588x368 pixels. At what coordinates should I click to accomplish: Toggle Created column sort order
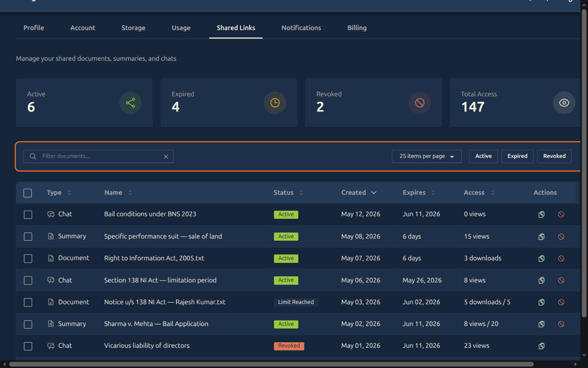pos(359,192)
